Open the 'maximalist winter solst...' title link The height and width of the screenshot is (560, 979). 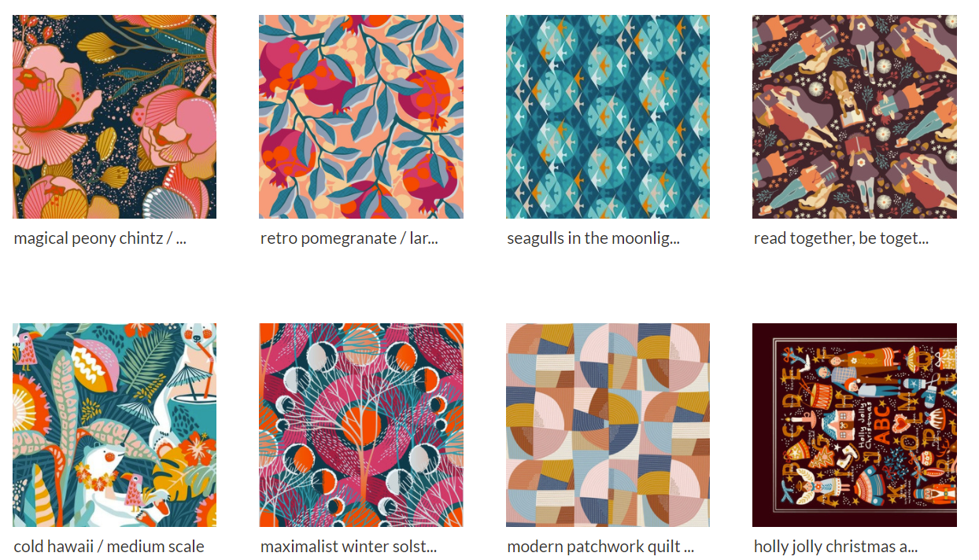349,547
